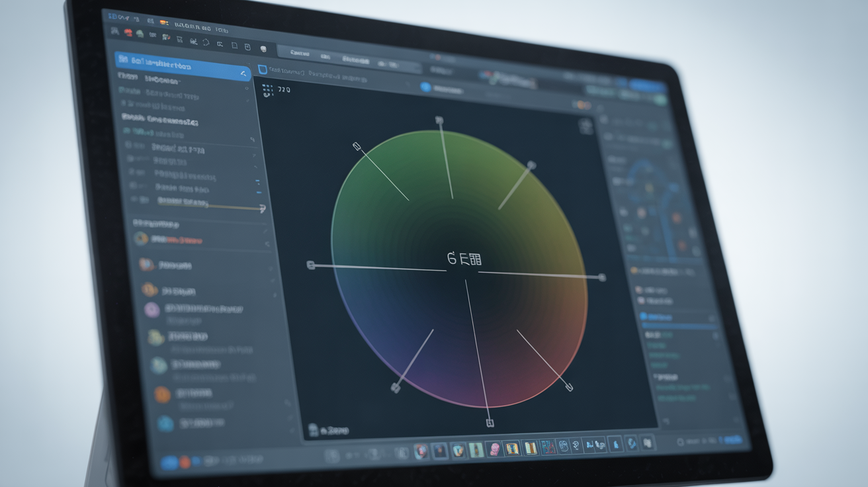The height and width of the screenshot is (487, 868).
Task: Select the color wheel handle at the far right
Action: click(602, 277)
